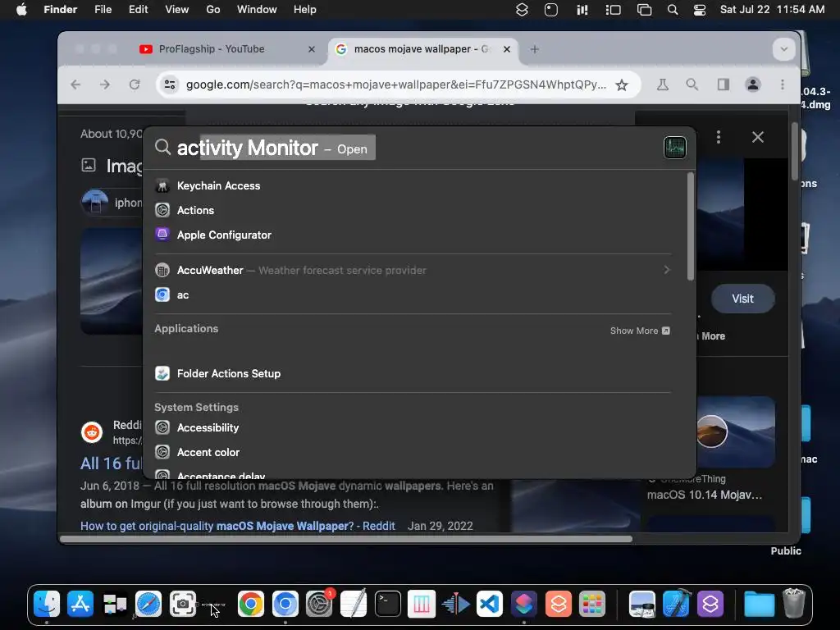Open image preview more options dots

click(719, 137)
